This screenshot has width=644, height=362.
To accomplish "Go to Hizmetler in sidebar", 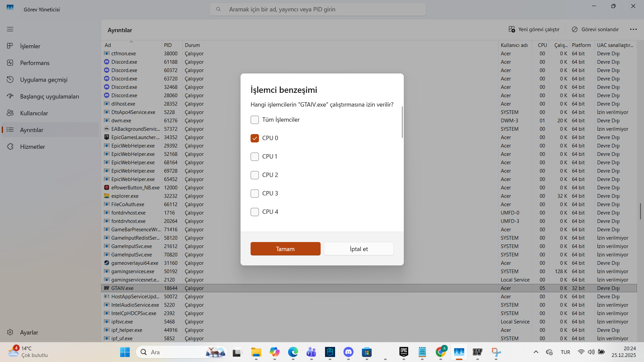I will tap(50, 146).
